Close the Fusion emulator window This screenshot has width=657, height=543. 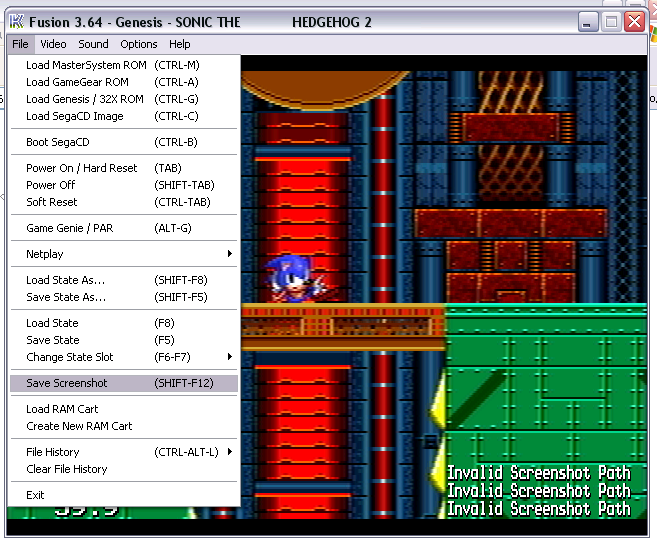pos(634,22)
